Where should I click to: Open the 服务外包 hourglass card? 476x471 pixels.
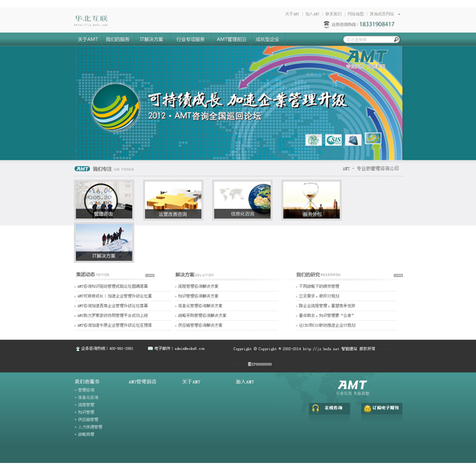point(311,200)
